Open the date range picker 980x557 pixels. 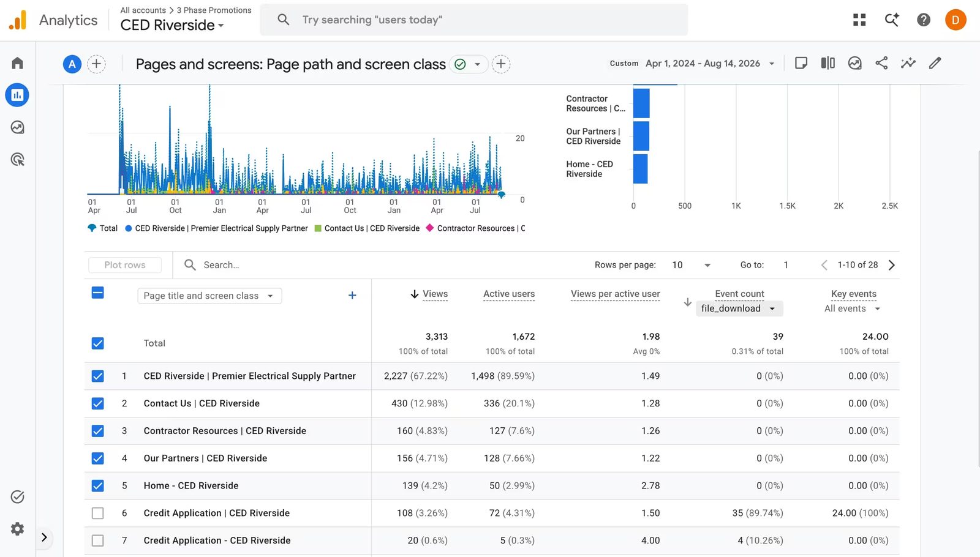tap(692, 63)
